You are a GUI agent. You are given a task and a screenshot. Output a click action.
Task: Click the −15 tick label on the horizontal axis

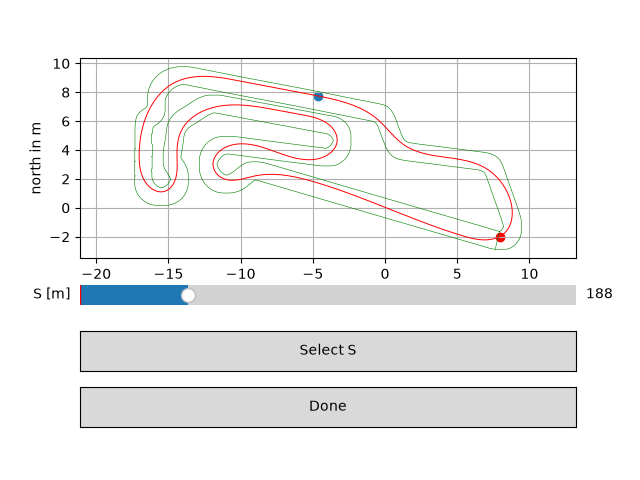click(169, 274)
